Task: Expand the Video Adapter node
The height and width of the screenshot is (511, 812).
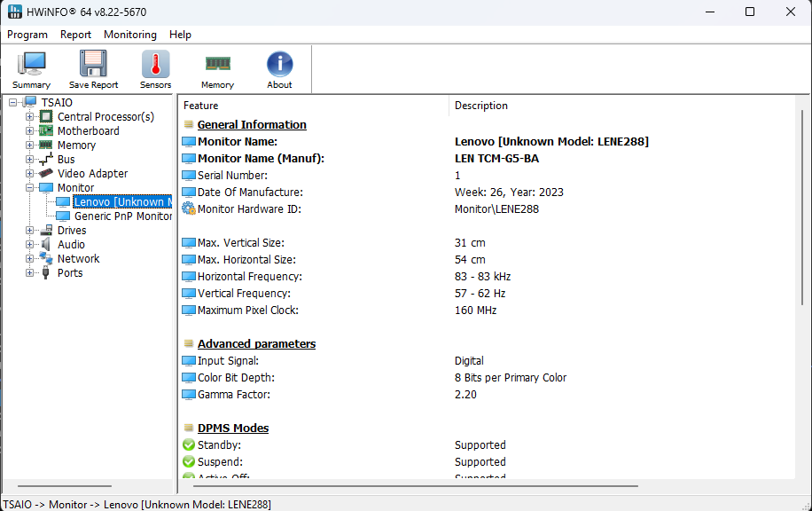Action: coord(29,173)
